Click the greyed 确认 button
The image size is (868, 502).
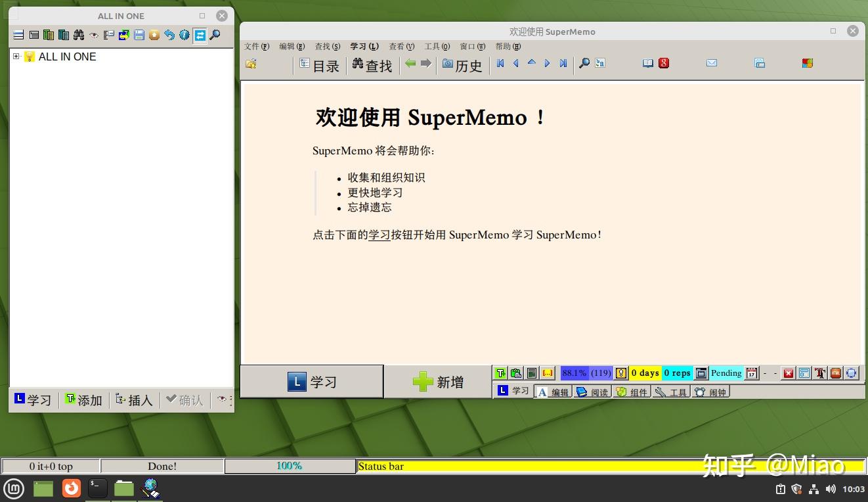[184, 399]
